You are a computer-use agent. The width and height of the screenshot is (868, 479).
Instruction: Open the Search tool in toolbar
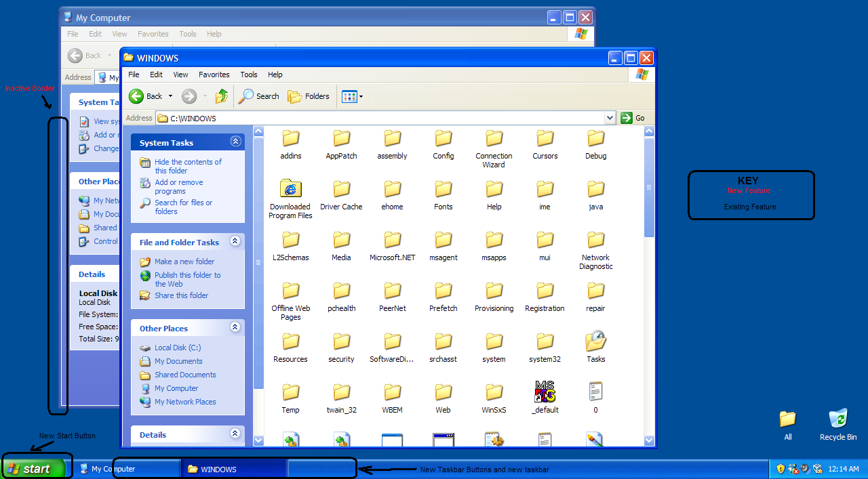click(258, 96)
